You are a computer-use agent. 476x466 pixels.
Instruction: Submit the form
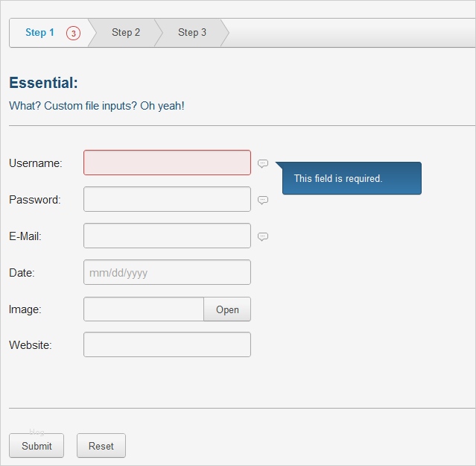point(37,446)
